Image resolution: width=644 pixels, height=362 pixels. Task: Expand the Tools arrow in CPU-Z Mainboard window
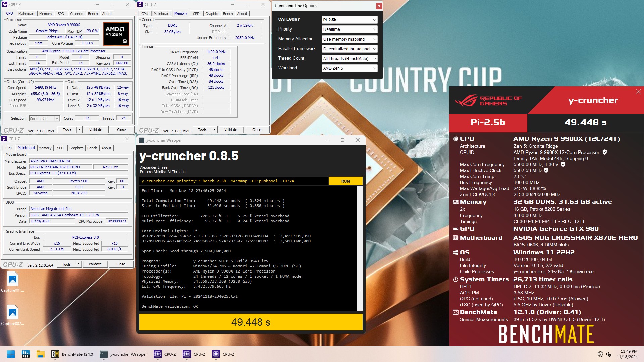(78, 264)
